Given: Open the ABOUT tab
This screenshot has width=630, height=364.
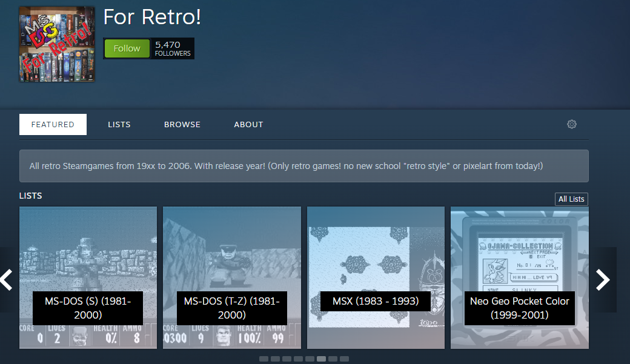Looking at the screenshot, I should pyautogui.click(x=248, y=125).
